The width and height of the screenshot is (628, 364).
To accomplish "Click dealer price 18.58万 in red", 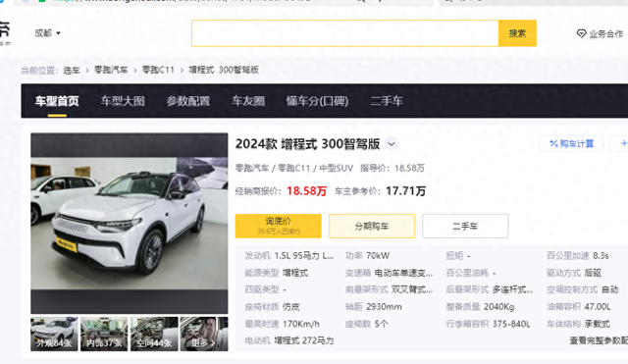I will [x=307, y=191].
